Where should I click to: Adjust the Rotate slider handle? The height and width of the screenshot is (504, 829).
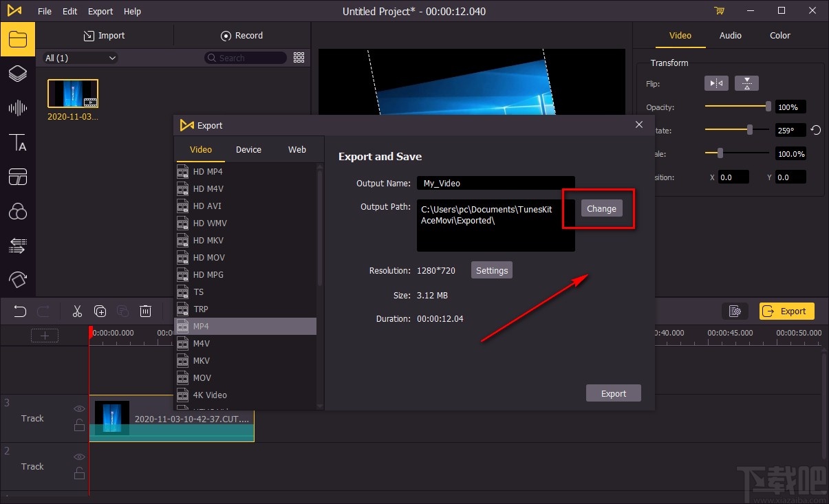click(750, 129)
